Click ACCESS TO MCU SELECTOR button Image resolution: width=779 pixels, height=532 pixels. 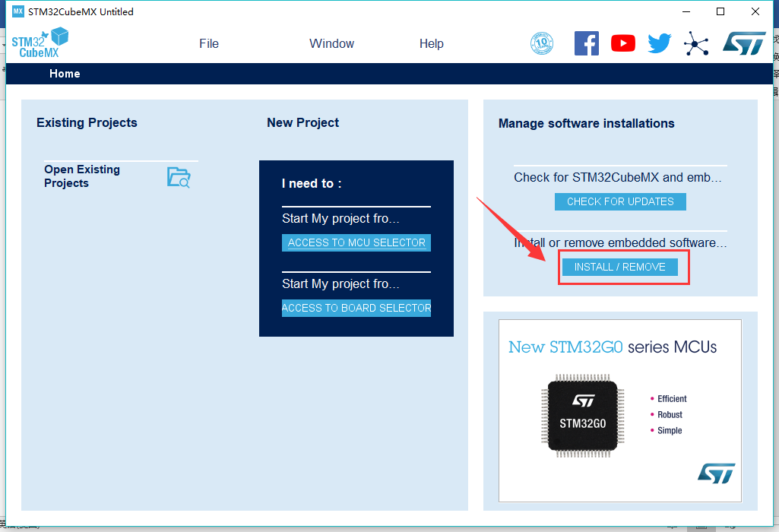coord(356,242)
